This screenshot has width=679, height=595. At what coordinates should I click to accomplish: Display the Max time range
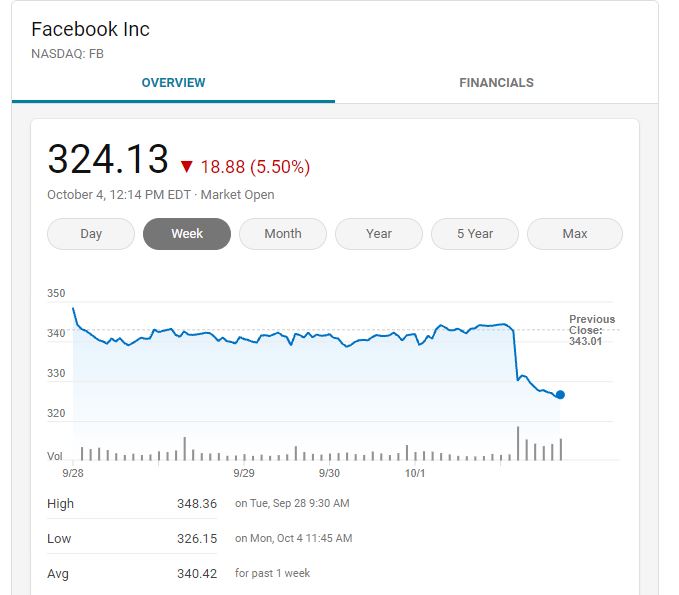point(575,234)
